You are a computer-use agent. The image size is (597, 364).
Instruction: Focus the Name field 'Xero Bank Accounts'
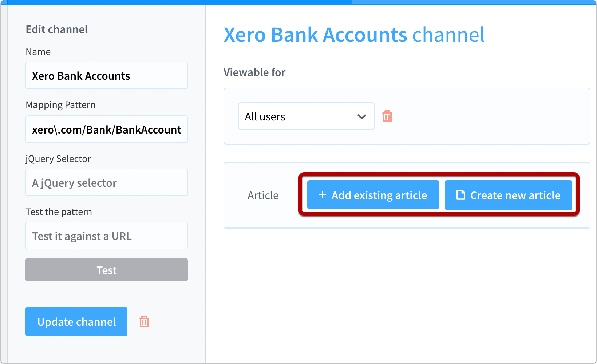click(107, 75)
